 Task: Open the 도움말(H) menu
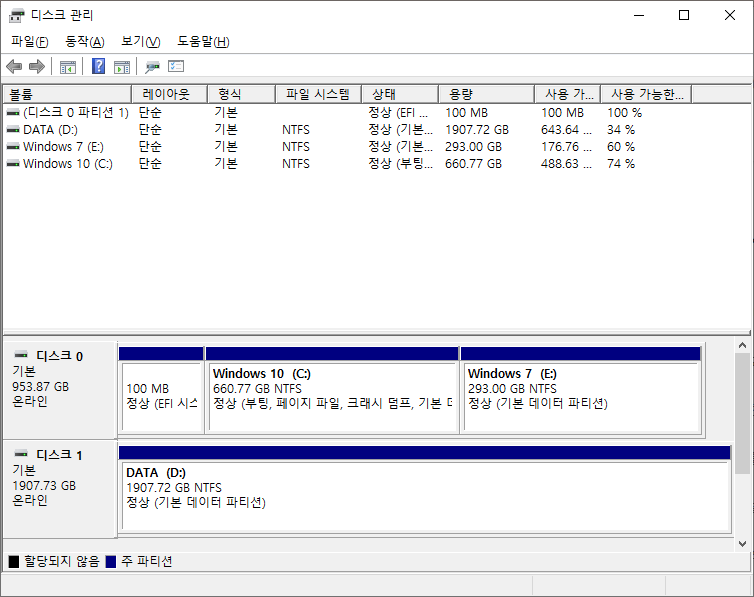point(203,42)
